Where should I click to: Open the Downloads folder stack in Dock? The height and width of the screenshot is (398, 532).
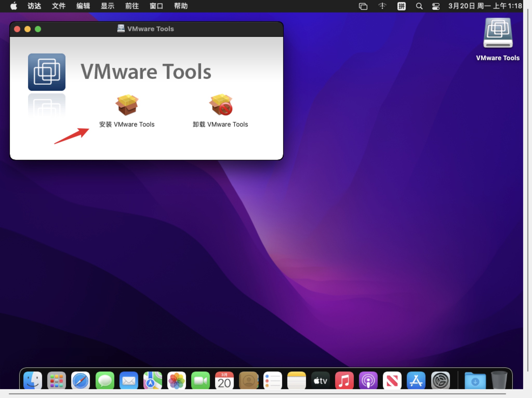click(475, 381)
